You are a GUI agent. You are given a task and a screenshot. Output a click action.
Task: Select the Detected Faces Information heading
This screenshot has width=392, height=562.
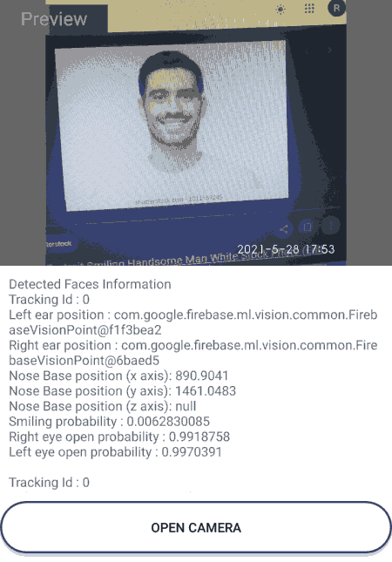click(90, 284)
